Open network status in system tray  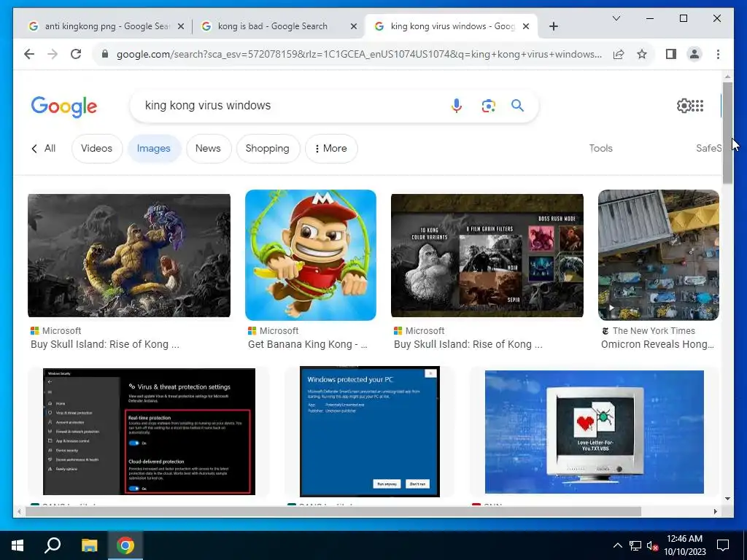(x=635, y=545)
